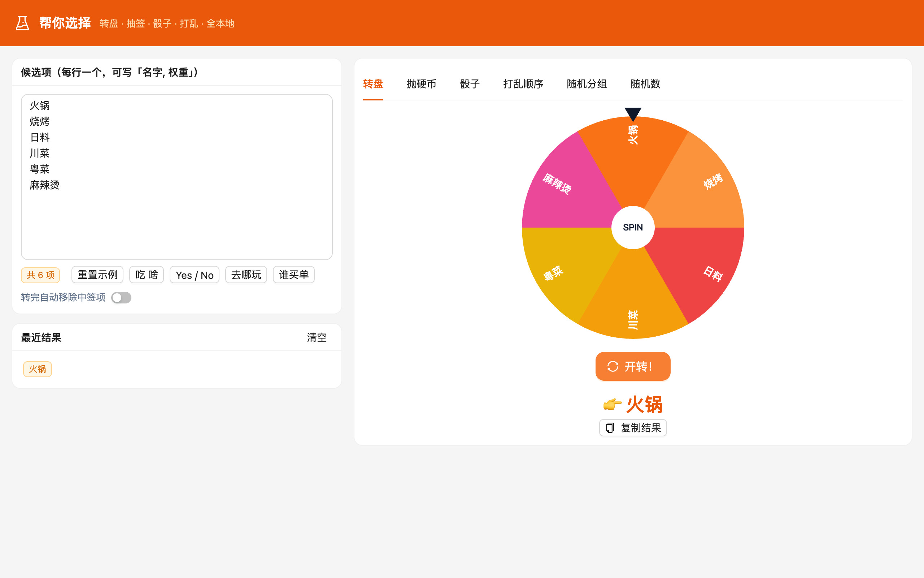Click inside the candidates text area
The image size is (924, 578).
[177, 177]
